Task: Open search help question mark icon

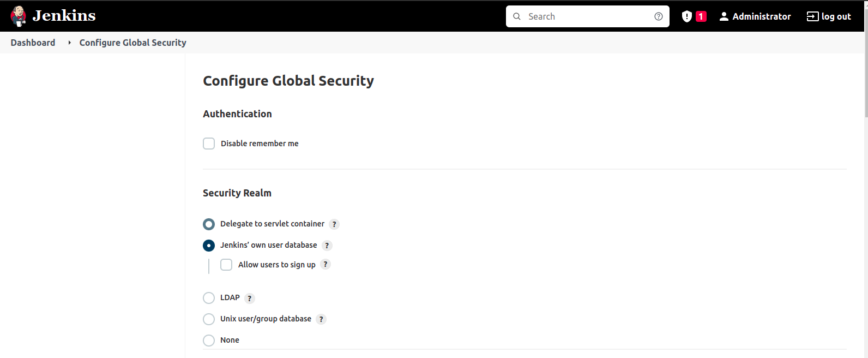Action: pyautogui.click(x=659, y=16)
